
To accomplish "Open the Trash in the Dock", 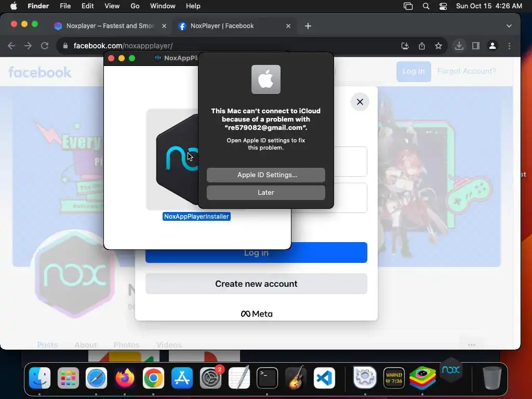I will (492, 378).
